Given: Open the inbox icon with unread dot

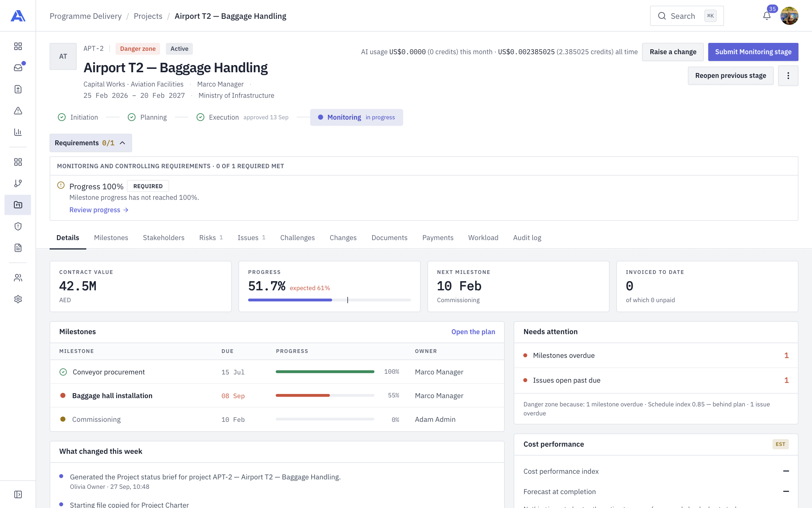Looking at the screenshot, I should coord(18,68).
